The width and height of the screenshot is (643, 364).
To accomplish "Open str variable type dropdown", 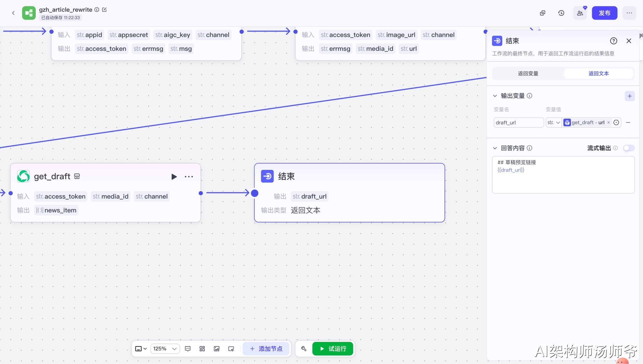I will [x=553, y=123].
